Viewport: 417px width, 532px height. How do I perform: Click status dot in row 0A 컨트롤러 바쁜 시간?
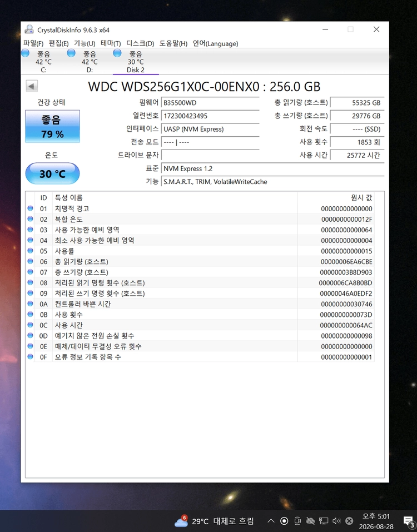[x=30, y=304]
